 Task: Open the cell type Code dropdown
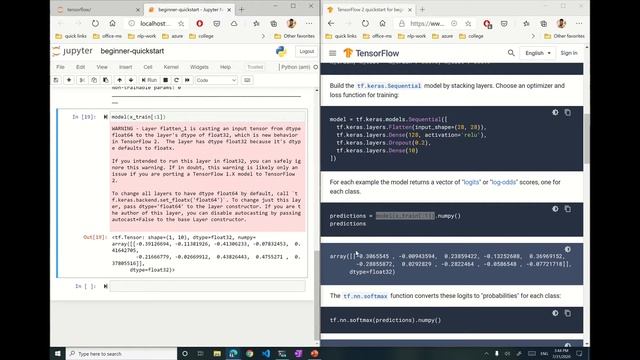(x=216, y=80)
